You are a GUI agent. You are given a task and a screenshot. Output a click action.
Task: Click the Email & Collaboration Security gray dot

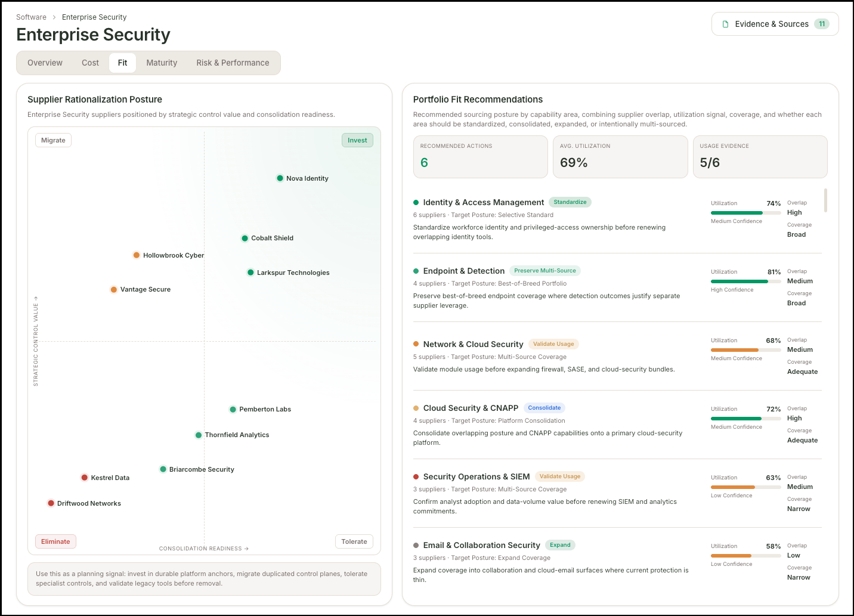416,546
